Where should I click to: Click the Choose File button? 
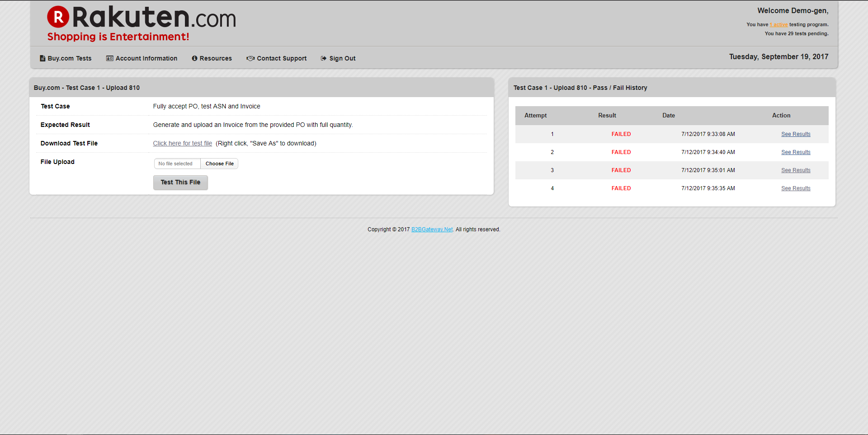[x=220, y=164]
